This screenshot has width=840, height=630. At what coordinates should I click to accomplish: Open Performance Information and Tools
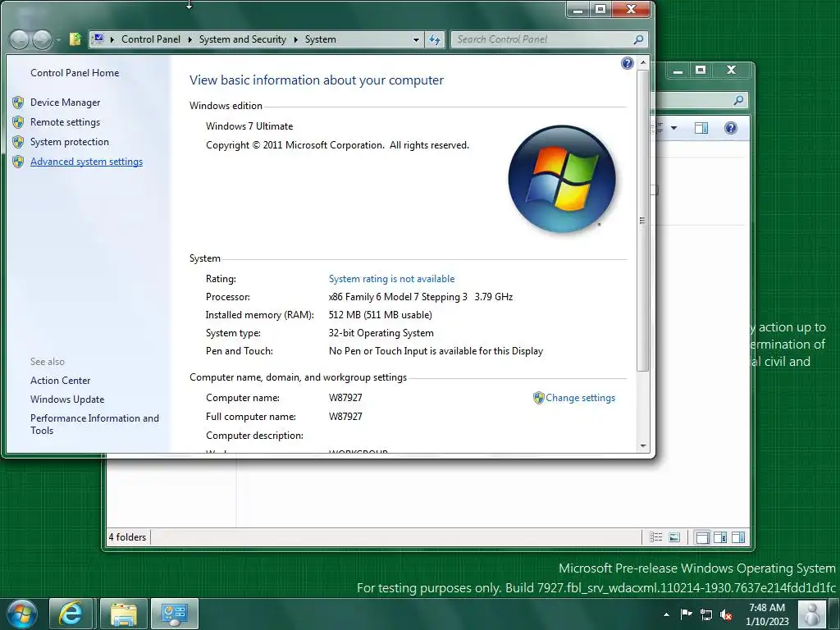[94, 424]
